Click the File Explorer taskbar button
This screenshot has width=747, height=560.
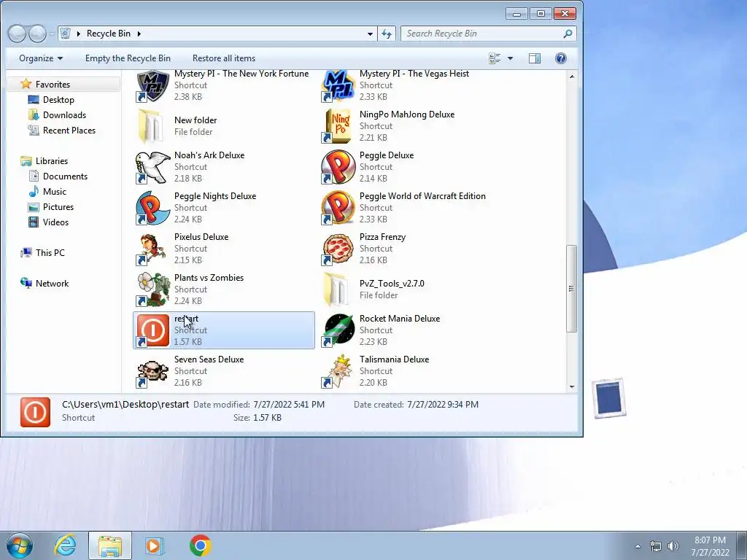(x=110, y=545)
